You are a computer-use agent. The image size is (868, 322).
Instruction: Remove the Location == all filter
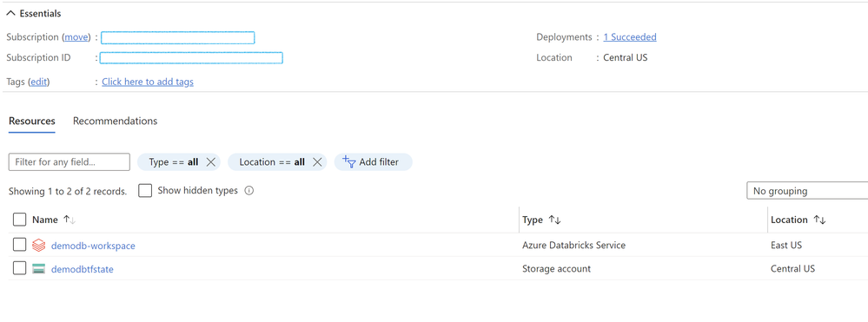point(317,162)
